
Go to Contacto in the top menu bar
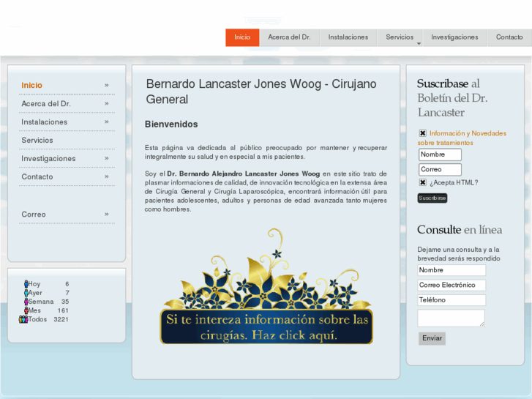509,37
